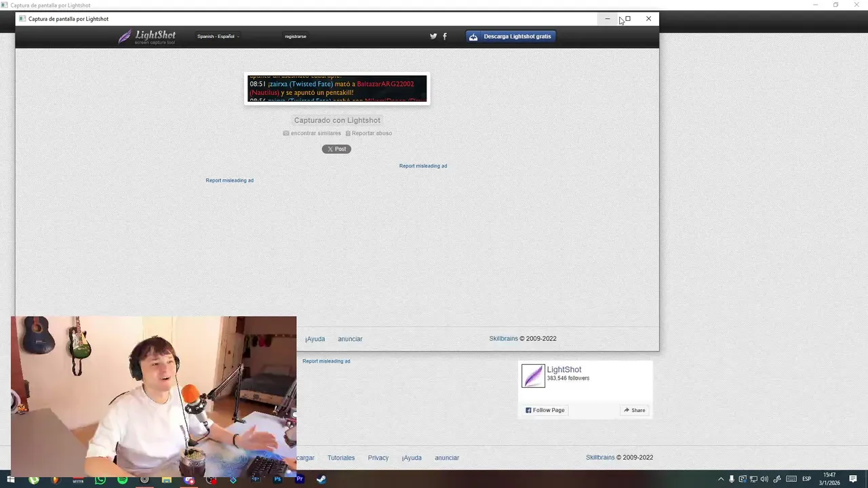Click encontrar similares link
Viewport: 868px width, 488px height.
coord(312,134)
